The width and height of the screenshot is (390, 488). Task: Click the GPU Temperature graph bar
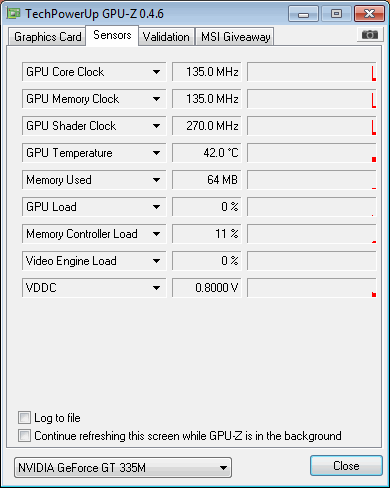pyautogui.click(x=312, y=153)
